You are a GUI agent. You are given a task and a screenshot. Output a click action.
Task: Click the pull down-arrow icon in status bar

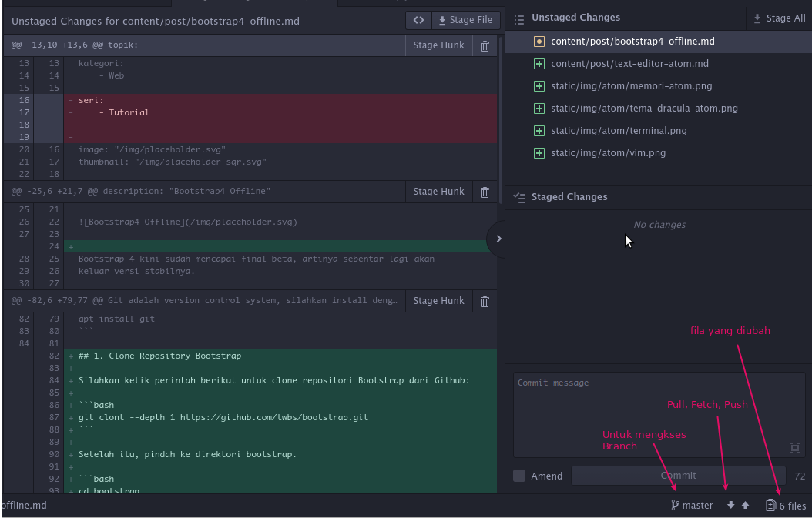730,505
